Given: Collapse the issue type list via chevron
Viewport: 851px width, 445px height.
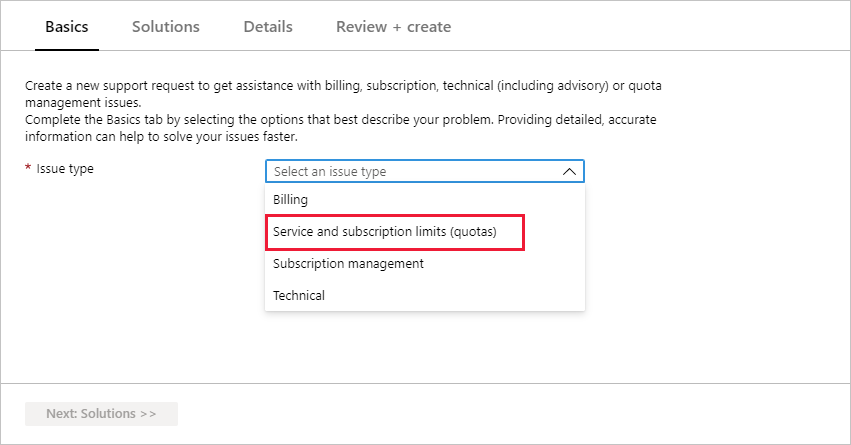Looking at the screenshot, I should point(569,171).
